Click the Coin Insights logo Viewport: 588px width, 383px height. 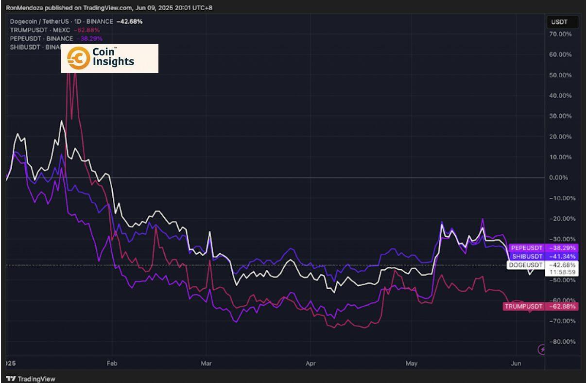click(x=110, y=59)
